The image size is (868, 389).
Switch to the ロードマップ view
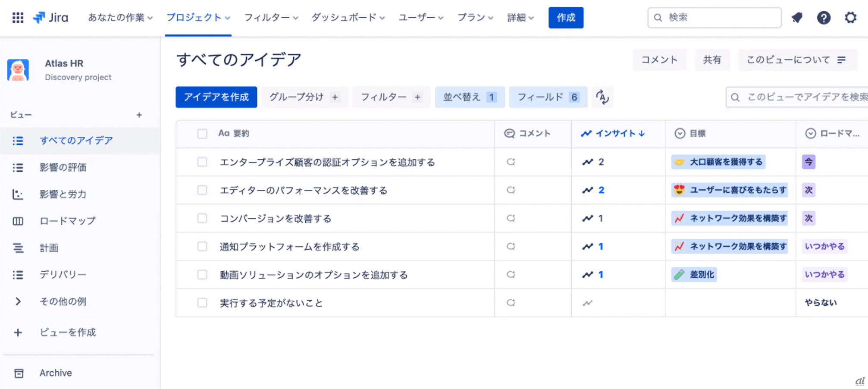pyautogui.click(x=68, y=221)
